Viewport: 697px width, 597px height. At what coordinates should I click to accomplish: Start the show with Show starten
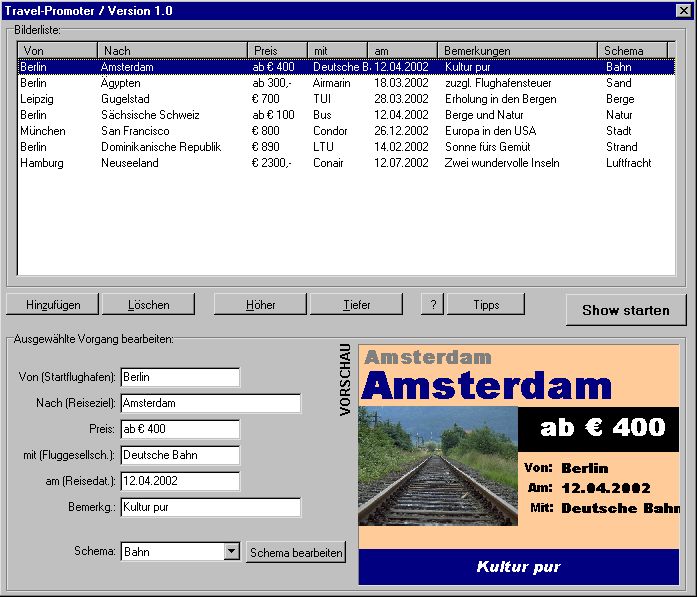(x=625, y=310)
